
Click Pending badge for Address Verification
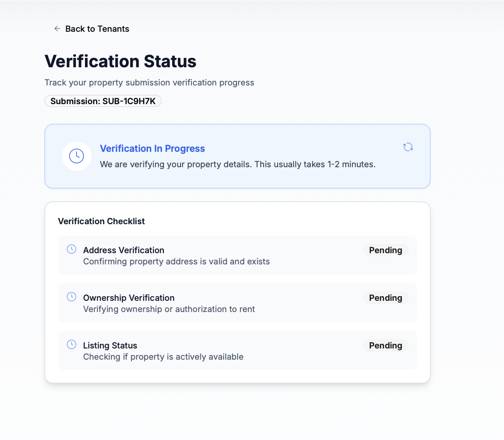(x=385, y=250)
